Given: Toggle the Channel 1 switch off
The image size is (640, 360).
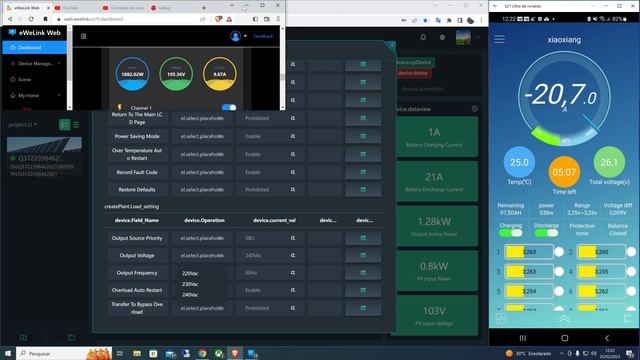Looking at the screenshot, I should pos(229,107).
